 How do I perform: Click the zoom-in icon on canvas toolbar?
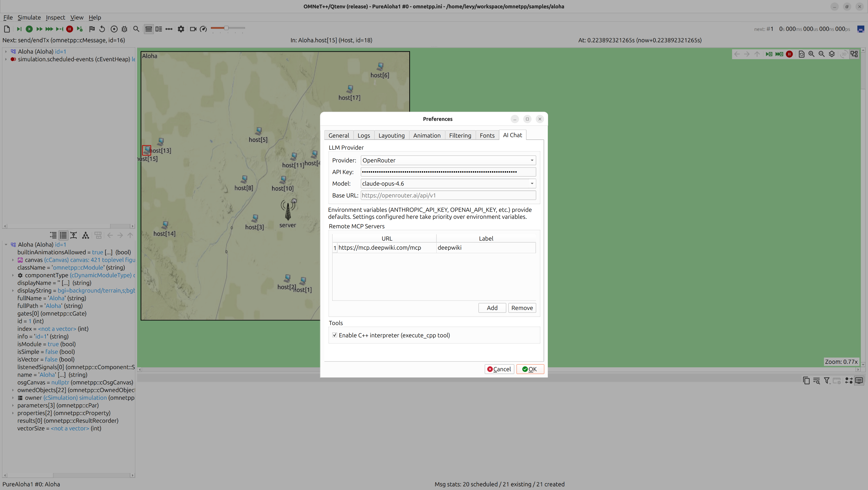pyautogui.click(x=811, y=54)
